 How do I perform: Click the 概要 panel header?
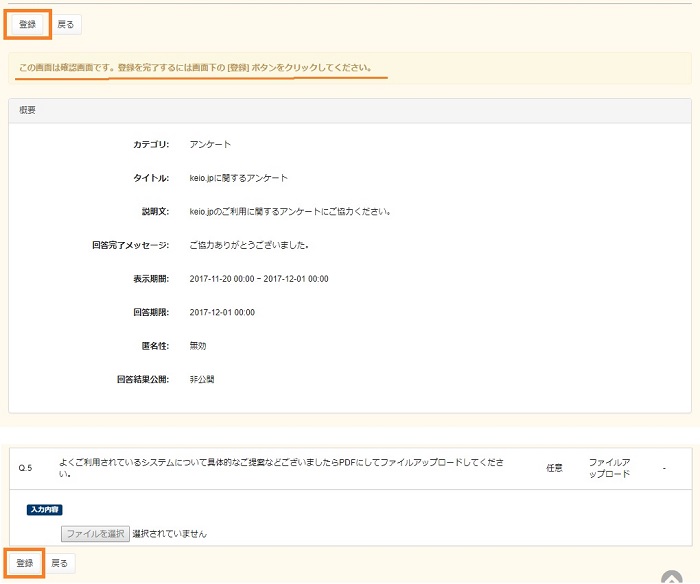click(28, 110)
